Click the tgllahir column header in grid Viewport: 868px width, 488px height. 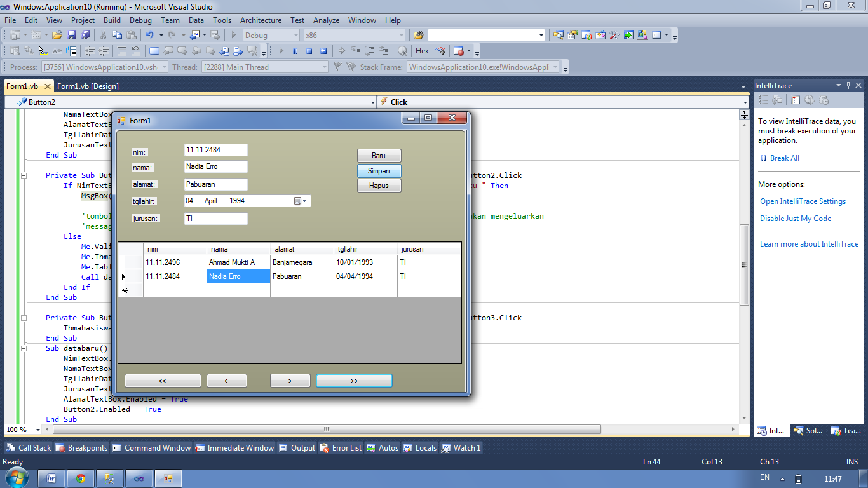(365, 249)
